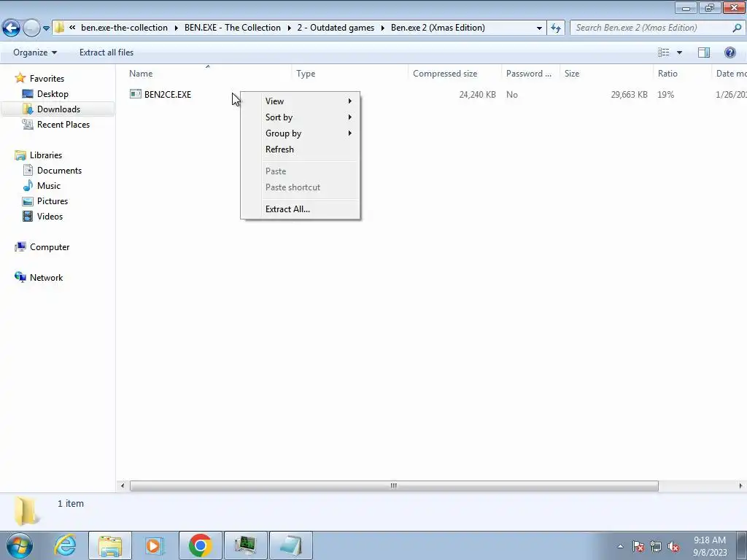
Task: Open Sort by submenu in context menu
Action: [x=300, y=117]
